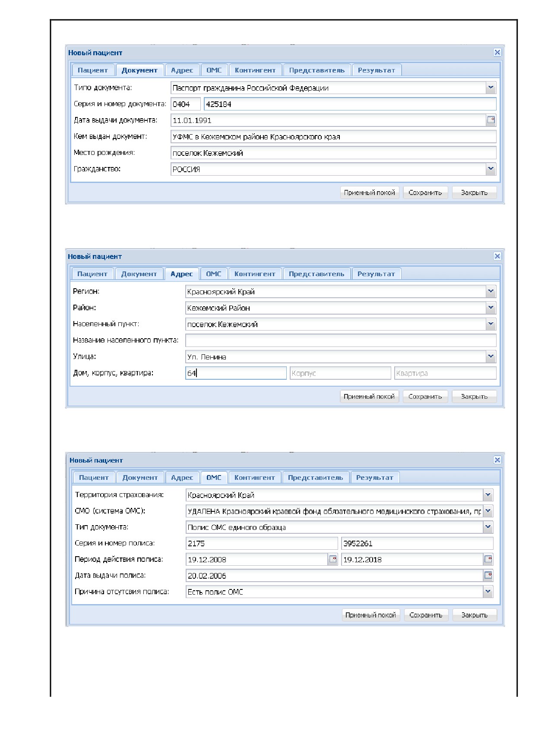Open the Регион dropdown list

[x=491, y=291]
